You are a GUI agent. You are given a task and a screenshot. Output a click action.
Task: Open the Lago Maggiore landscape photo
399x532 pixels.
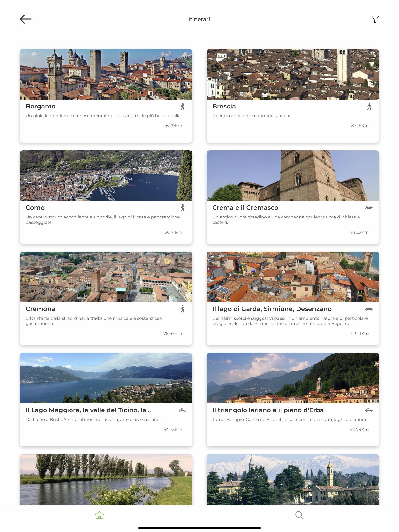pos(106,378)
